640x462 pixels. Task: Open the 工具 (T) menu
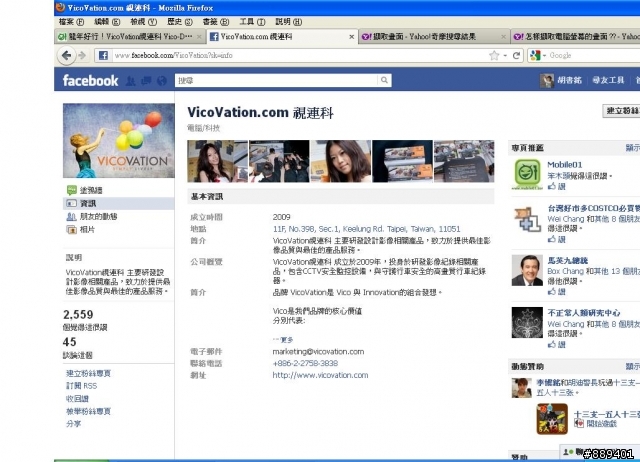pos(252,22)
